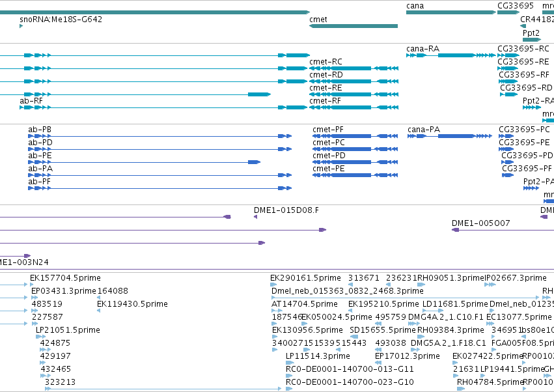Open the EP03431.3prime EST label
Viewport: 554px width, 392px height.
pyautogui.click(x=64, y=291)
